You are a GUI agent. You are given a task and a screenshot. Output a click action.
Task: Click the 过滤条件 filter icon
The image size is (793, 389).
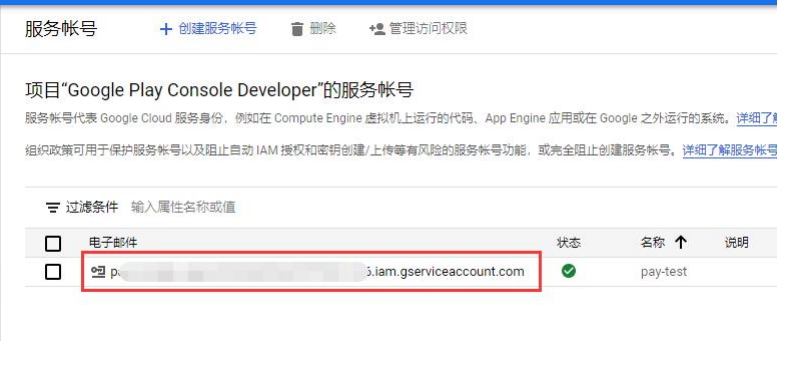53,207
